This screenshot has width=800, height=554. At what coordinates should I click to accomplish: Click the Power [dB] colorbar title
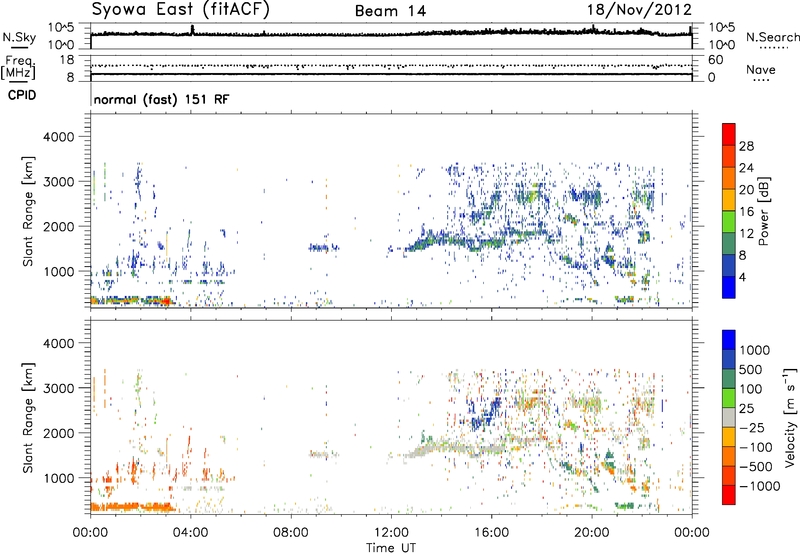[763, 211]
